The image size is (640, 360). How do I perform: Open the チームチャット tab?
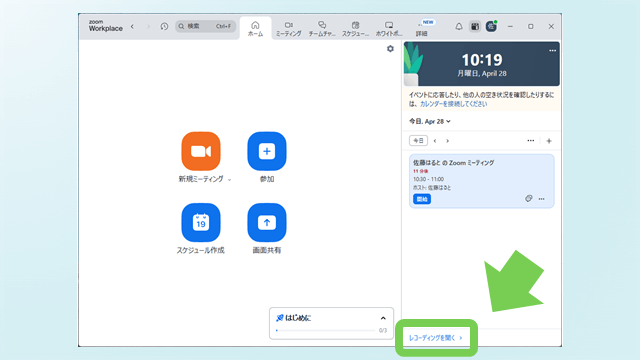[322, 29]
